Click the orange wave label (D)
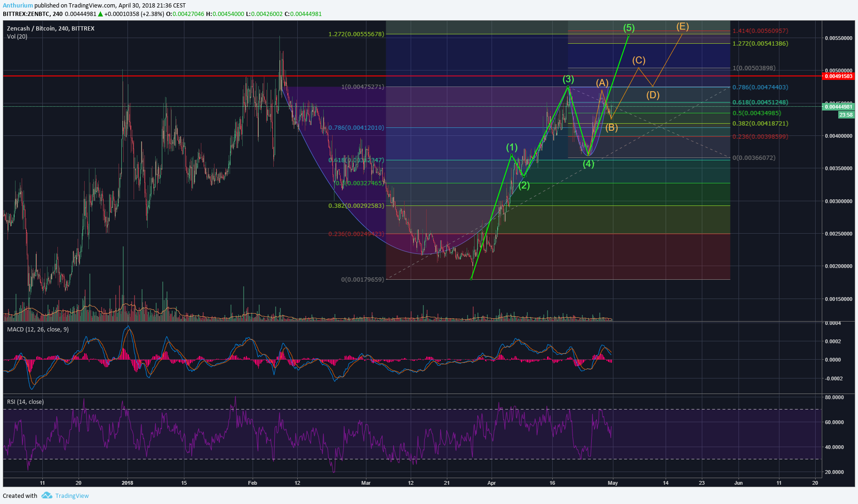 point(653,95)
